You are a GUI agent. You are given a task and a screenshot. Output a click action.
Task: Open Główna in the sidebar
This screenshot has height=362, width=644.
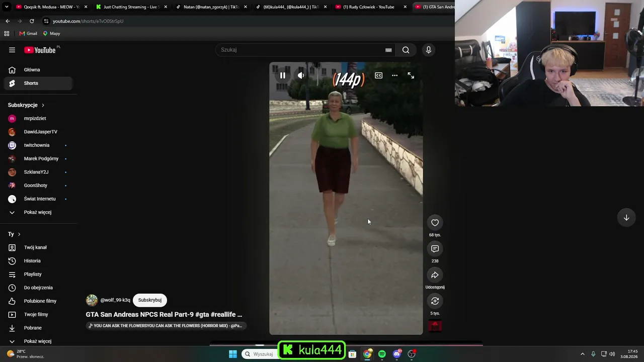point(38,70)
